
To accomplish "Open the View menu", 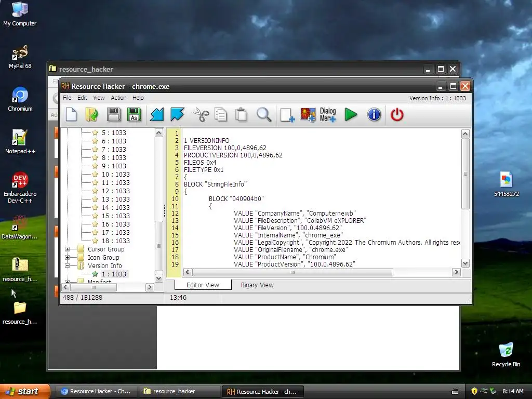I will 99,98.
